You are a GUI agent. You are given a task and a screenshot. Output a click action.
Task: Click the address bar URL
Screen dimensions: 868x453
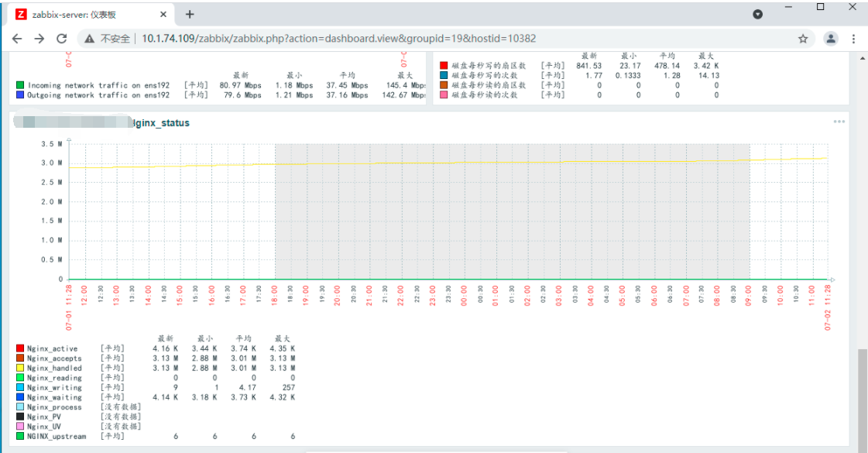339,38
